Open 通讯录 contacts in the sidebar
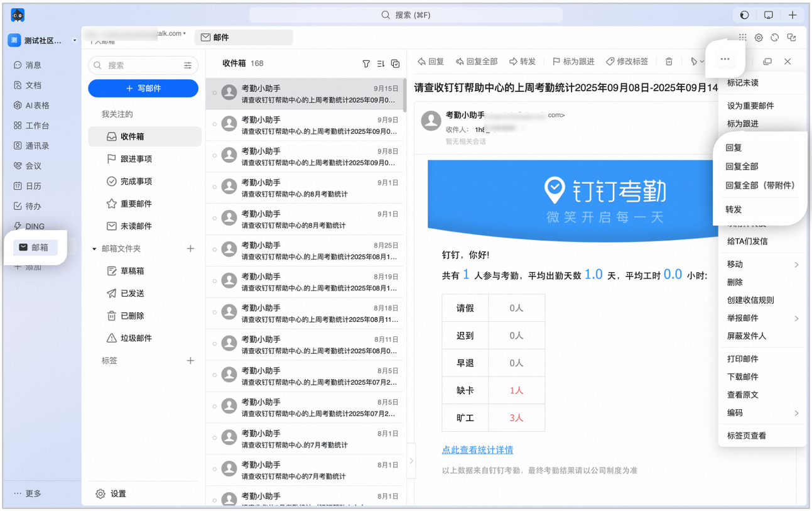This screenshot has width=812, height=511. (x=31, y=146)
